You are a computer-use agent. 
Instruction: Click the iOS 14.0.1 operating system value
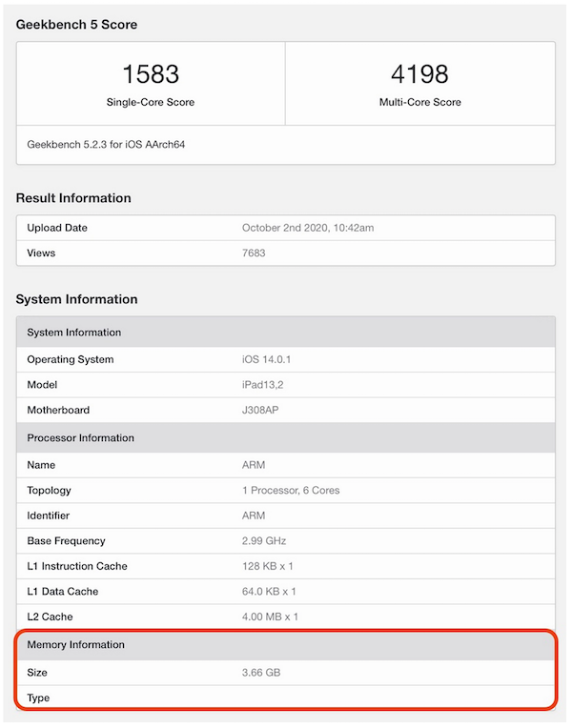click(x=270, y=360)
